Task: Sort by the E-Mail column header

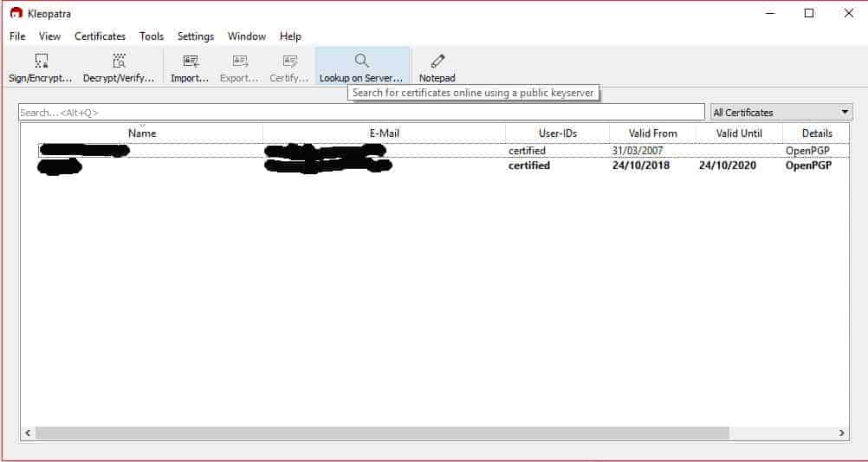Action: tap(384, 133)
